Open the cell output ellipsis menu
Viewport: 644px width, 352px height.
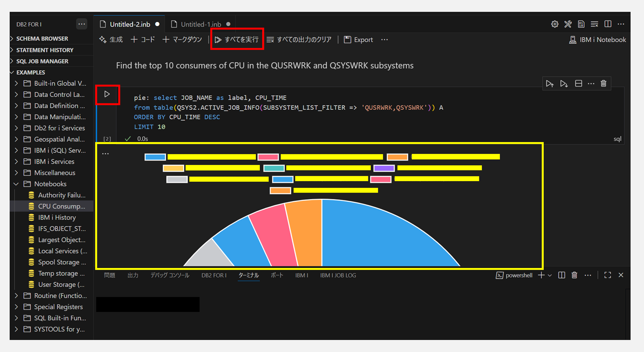[105, 154]
